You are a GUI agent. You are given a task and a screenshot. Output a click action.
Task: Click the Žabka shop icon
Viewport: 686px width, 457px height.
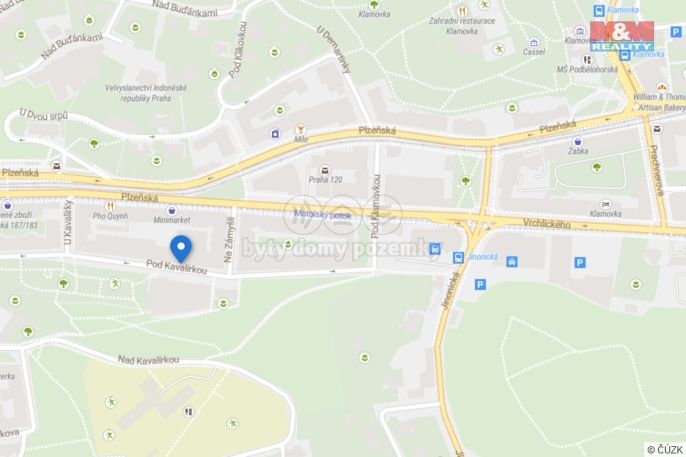click(x=578, y=142)
